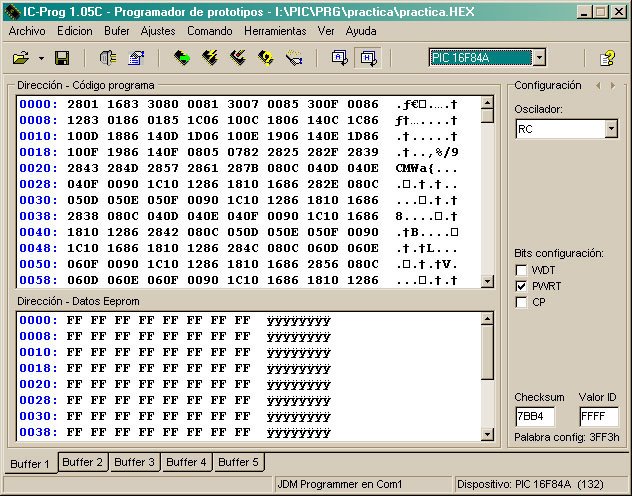
Task: Switch to Hex view icon
Action: tap(368, 58)
